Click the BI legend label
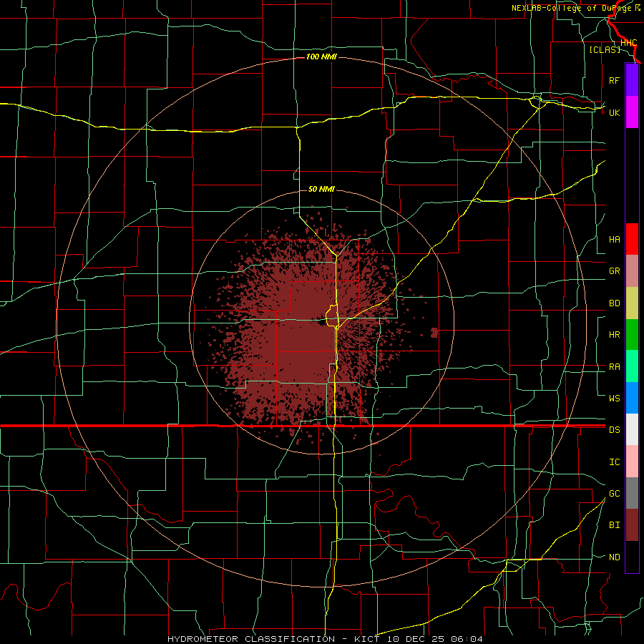This screenshot has width=644, height=644. (614, 525)
